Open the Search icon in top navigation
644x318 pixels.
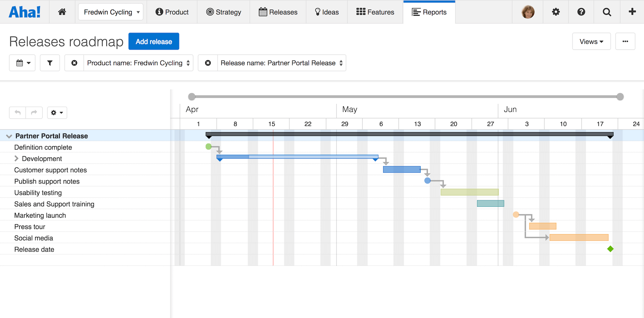pos(607,12)
